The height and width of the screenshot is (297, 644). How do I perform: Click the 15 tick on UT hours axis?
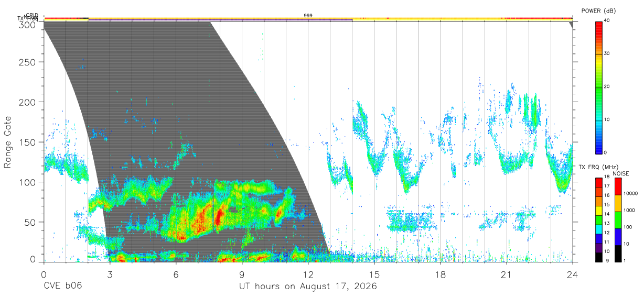click(374, 274)
